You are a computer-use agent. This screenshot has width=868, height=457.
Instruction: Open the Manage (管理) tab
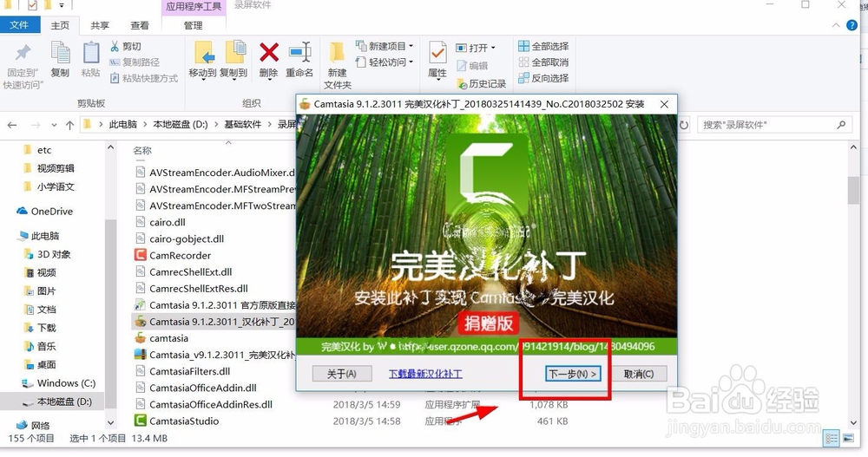(194, 25)
